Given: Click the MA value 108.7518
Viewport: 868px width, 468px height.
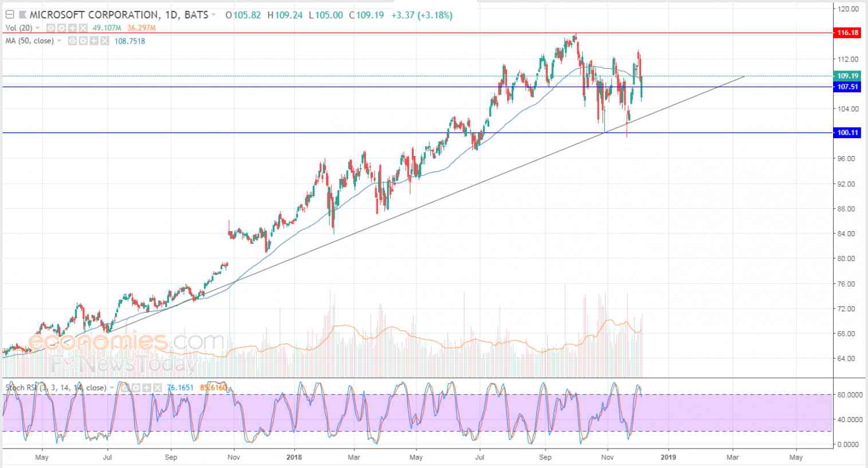Looking at the screenshot, I should 130,41.
